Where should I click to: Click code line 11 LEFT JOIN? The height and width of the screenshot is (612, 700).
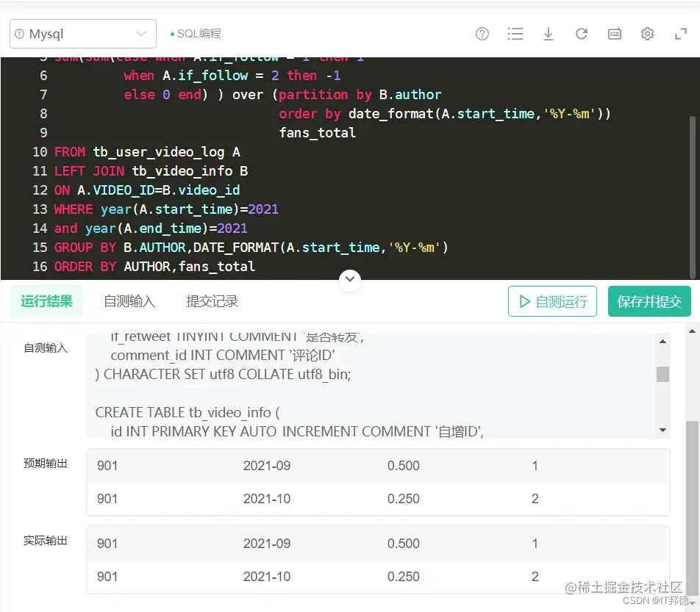pos(151,171)
